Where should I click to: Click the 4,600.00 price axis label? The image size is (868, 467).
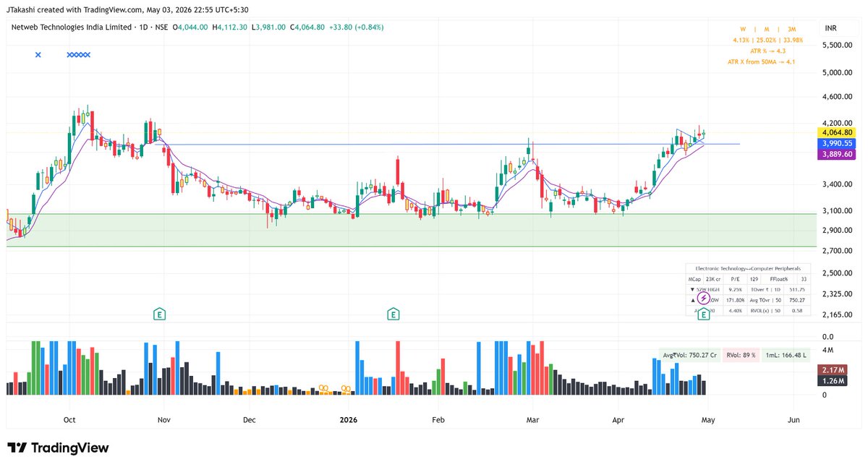click(x=838, y=96)
